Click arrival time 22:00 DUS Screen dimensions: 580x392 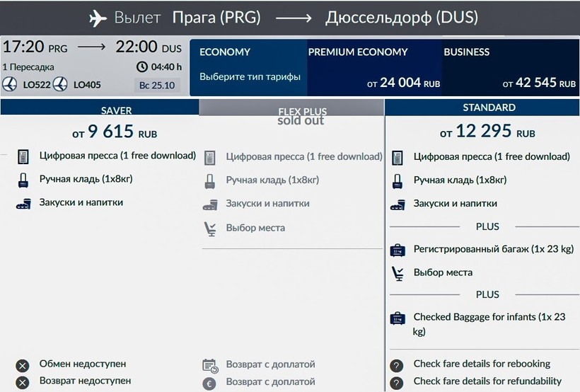149,47
